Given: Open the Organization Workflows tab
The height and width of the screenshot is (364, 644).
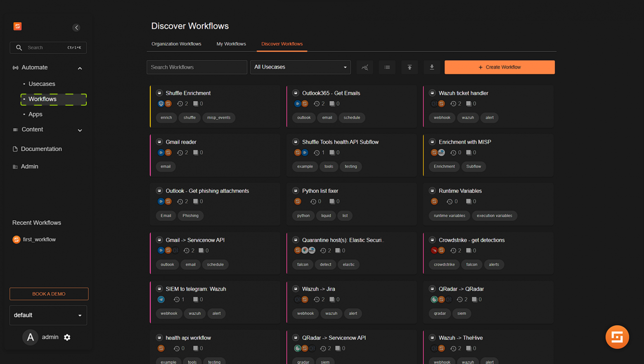Looking at the screenshot, I should point(176,44).
